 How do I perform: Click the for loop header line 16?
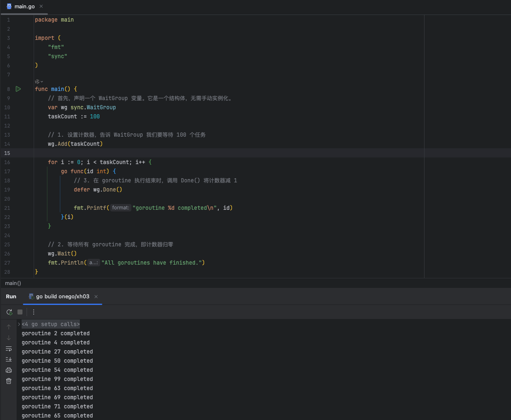(x=100, y=162)
